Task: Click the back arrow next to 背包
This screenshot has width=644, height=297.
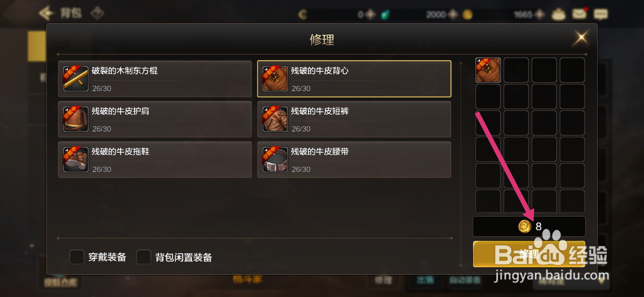Action: 46,13
